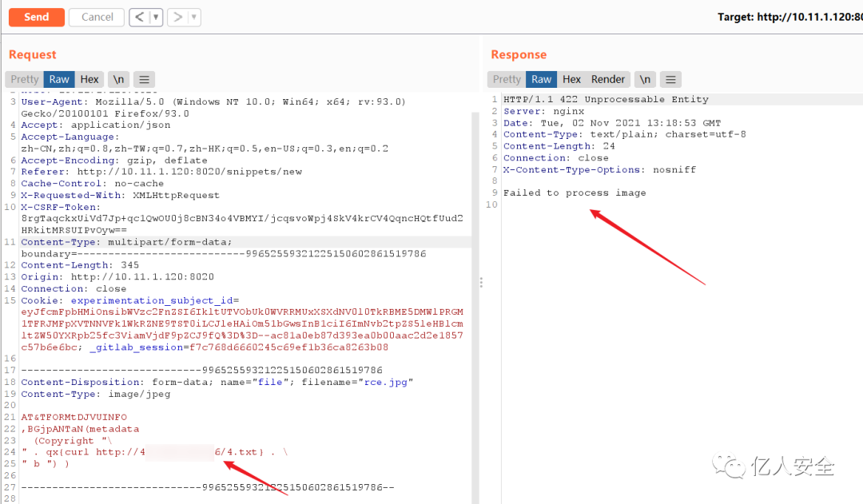The image size is (863, 504).
Task: Toggle \n non-printable characters in Response
Action: coord(645,79)
